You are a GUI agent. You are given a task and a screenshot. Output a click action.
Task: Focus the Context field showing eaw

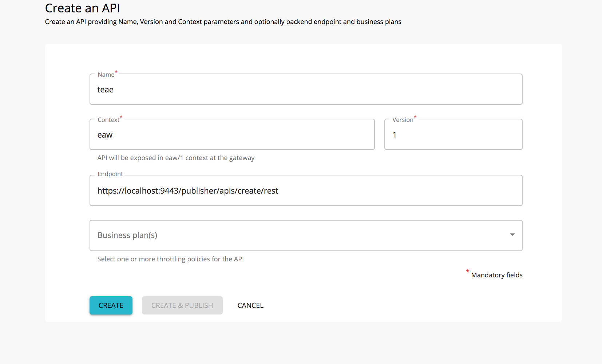(x=232, y=135)
